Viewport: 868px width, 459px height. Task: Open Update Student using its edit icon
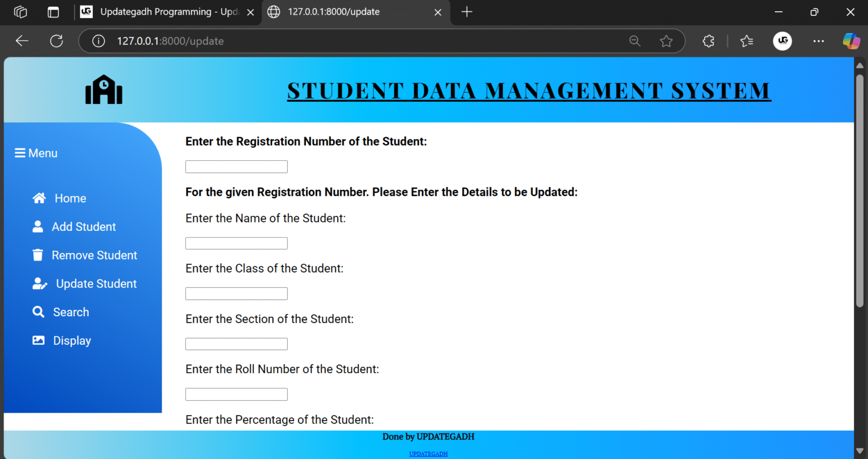coord(40,283)
